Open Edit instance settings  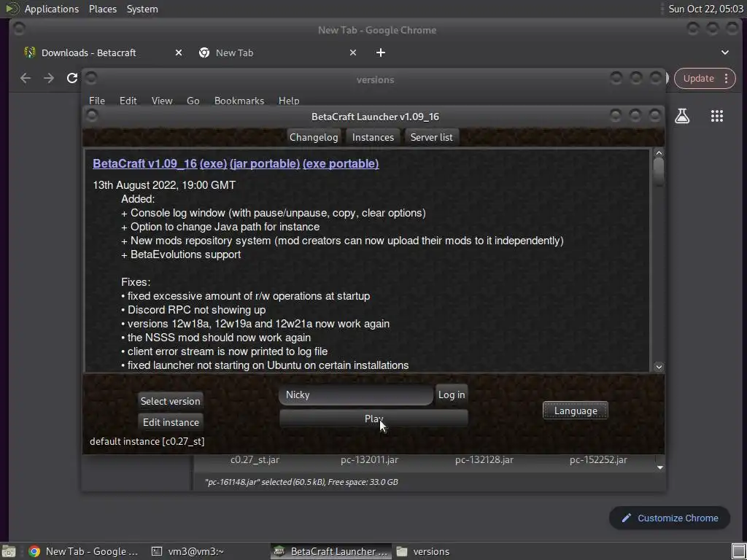[171, 422]
